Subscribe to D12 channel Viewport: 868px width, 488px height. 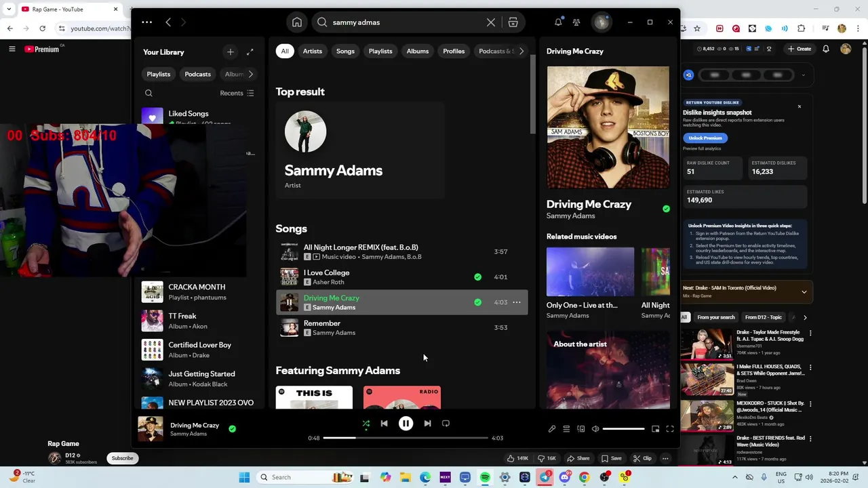[x=123, y=458]
